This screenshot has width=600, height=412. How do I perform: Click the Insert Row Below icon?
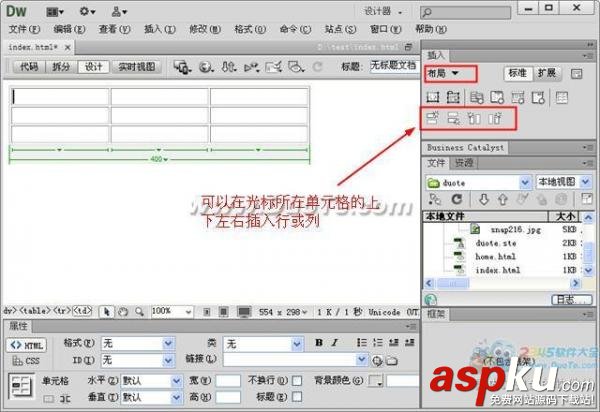pyautogui.click(x=453, y=118)
